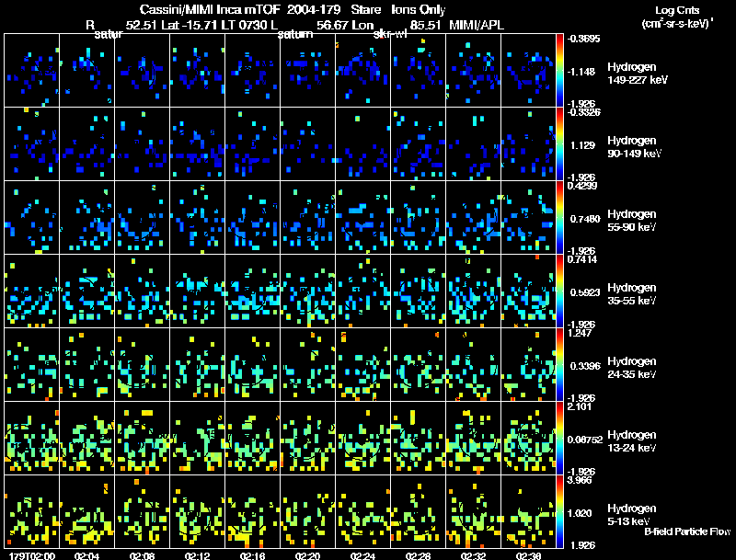Click the 02:32 time label
Image resolution: width=736 pixels, height=560 pixels.
pos(473,555)
